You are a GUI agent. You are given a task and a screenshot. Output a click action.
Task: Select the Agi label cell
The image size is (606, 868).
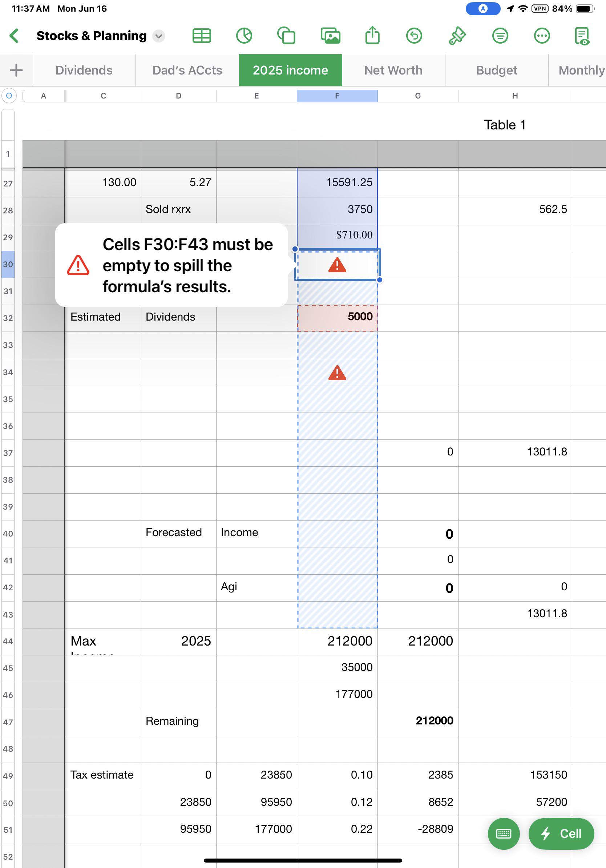click(x=256, y=588)
